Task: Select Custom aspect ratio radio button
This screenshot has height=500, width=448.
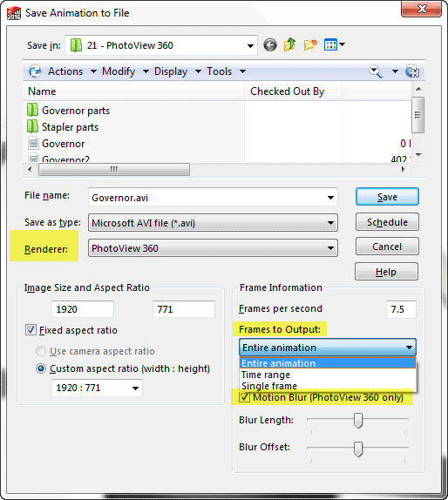Action: [x=41, y=368]
